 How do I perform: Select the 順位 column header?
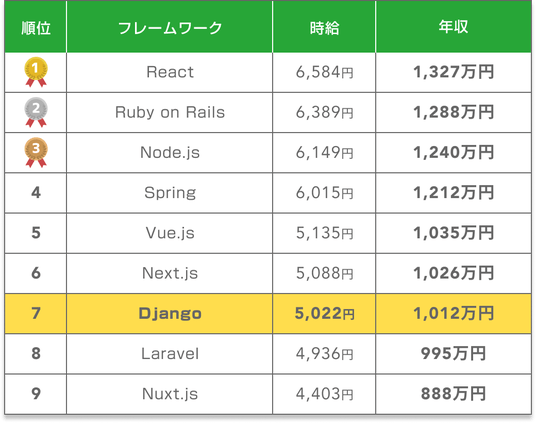point(36,27)
